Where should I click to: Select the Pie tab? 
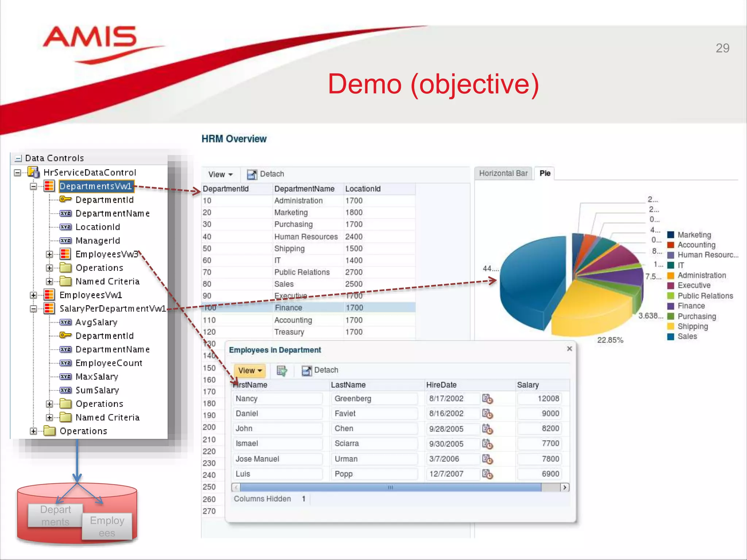545,174
